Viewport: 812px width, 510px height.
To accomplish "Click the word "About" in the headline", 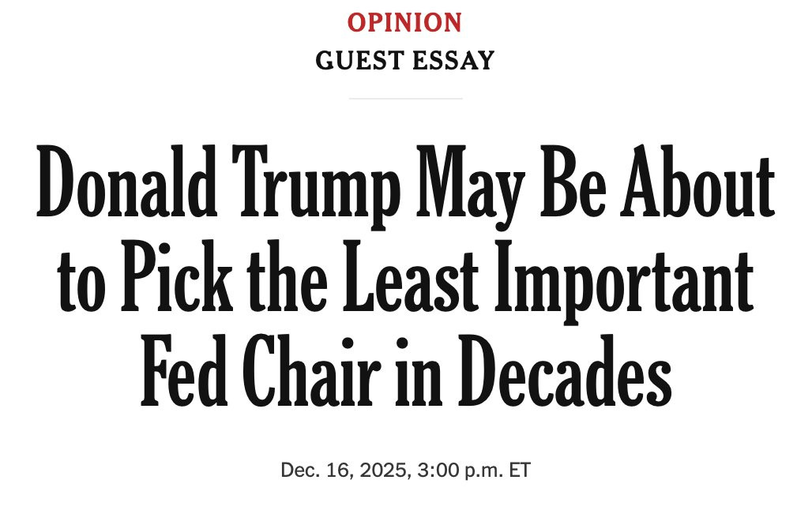I will click(x=698, y=182).
